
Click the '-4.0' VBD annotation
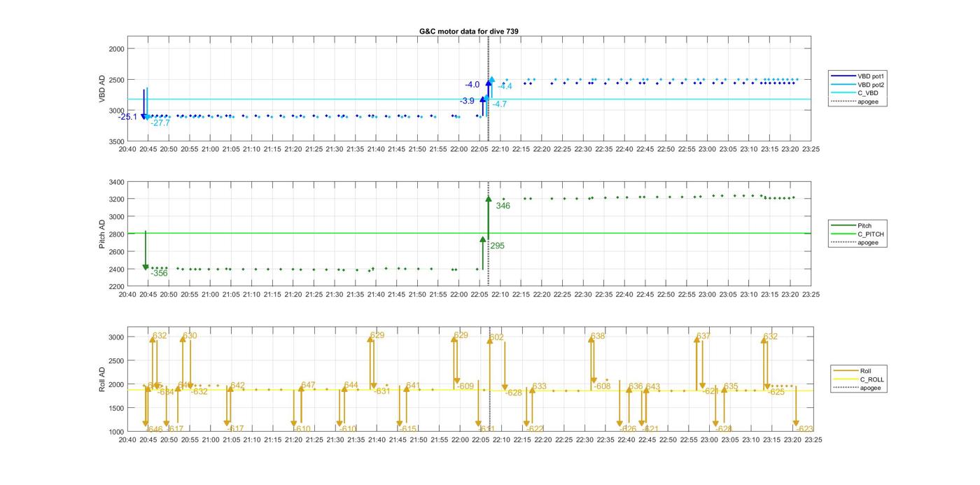[472, 85]
